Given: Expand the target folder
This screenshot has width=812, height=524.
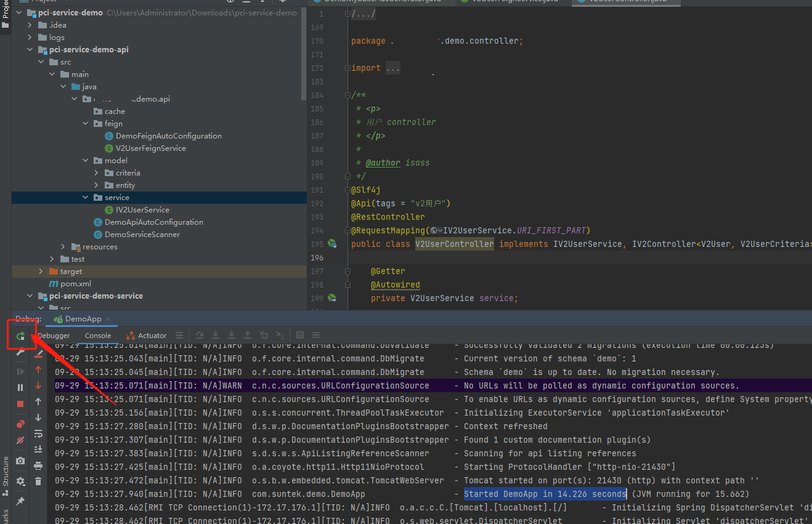Looking at the screenshot, I should 41,272.
